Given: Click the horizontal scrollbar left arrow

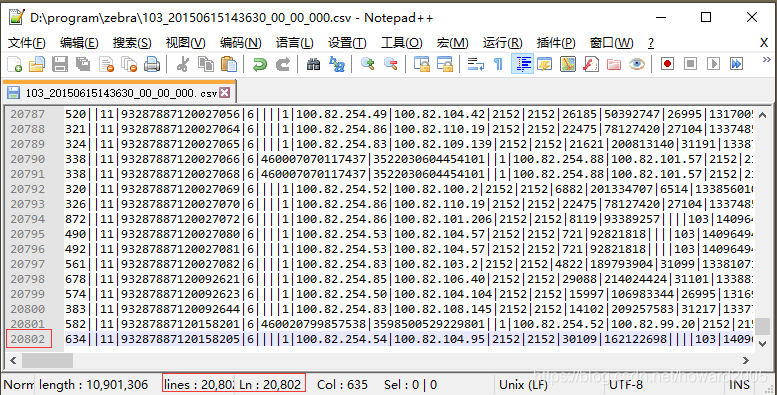Looking at the screenshot, I should tap(13, 360).
